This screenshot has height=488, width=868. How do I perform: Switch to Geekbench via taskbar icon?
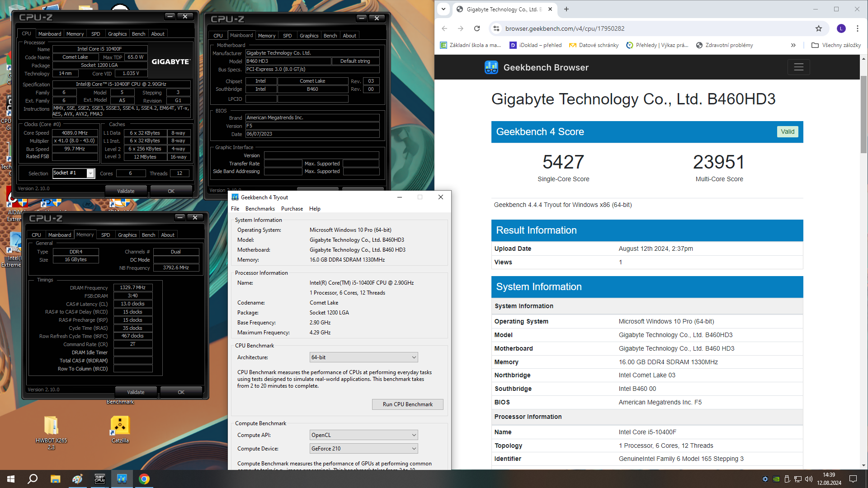(x=122, y=479)
